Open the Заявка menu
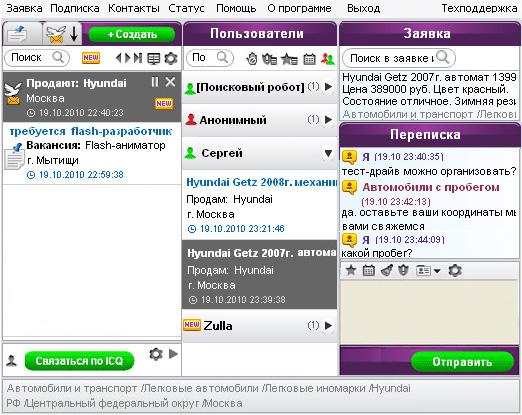Image resolution: width=522 pixels, height=415 pixels. point(24,8)
